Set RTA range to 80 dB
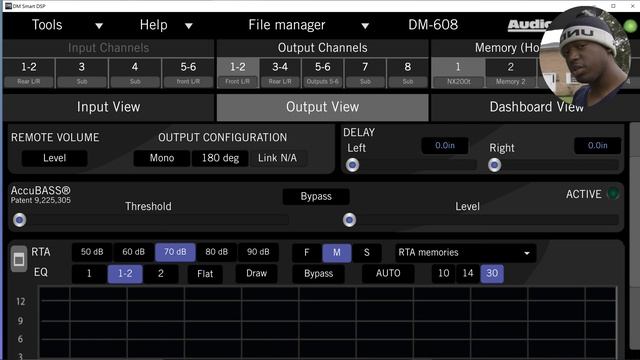The width and height of the screenshot is (640, 360). point(216,252)
